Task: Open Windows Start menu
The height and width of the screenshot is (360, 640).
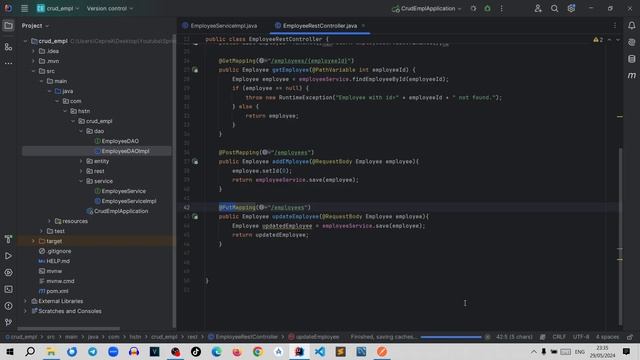Action: click(10, 351)
